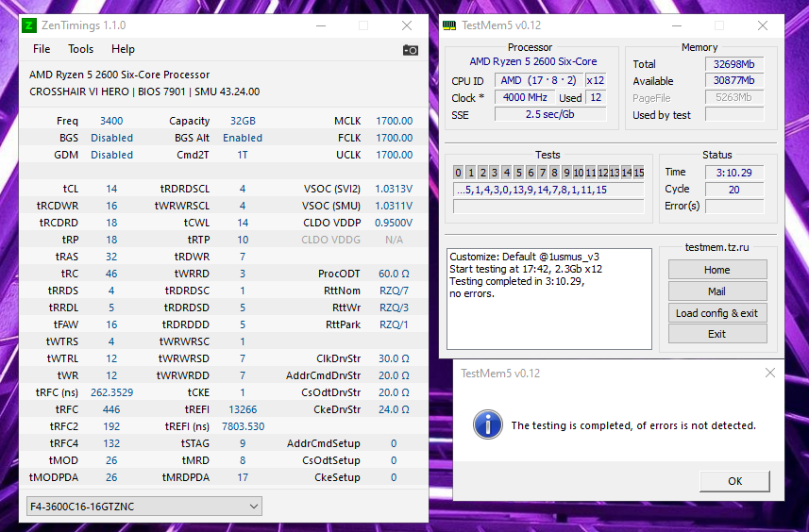The width and height of the screenshot is (809, 532).
Task: Click the Cycle 20 status field
Action: pyautogui.click(x=733, y=190)
